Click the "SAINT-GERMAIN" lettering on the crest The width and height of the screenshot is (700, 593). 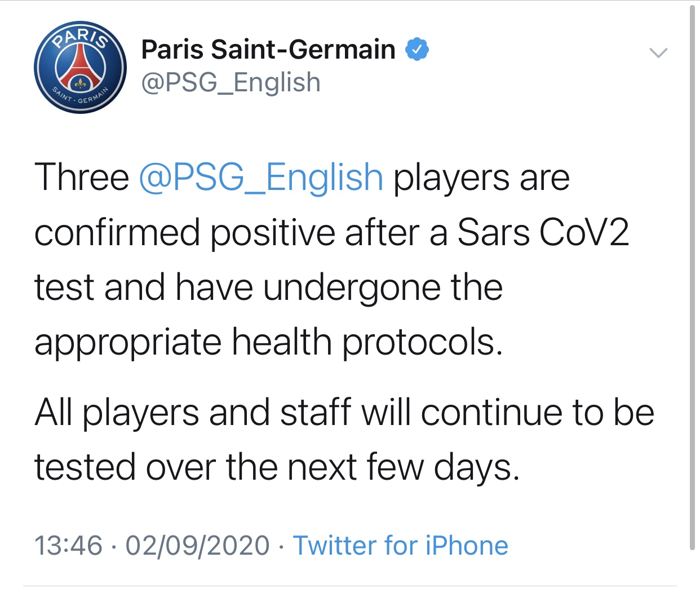(x=79, y=98)
